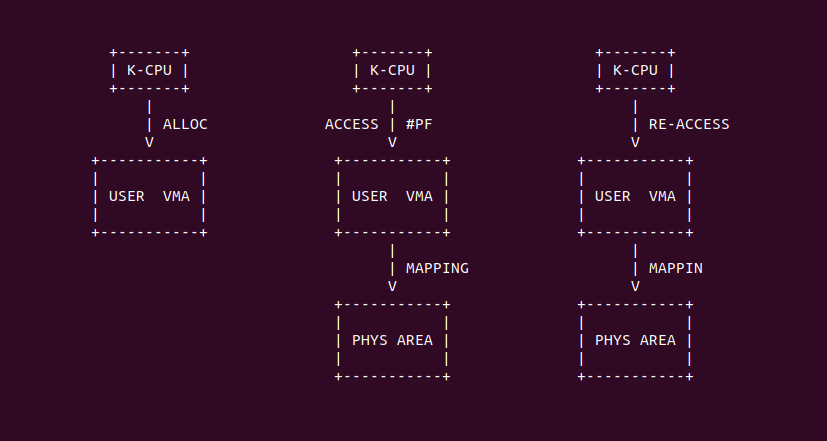This screenshot has width=827, height=441.
Task: Click the K-CPU box above the #PF label
Action: (x=392, y=70)
